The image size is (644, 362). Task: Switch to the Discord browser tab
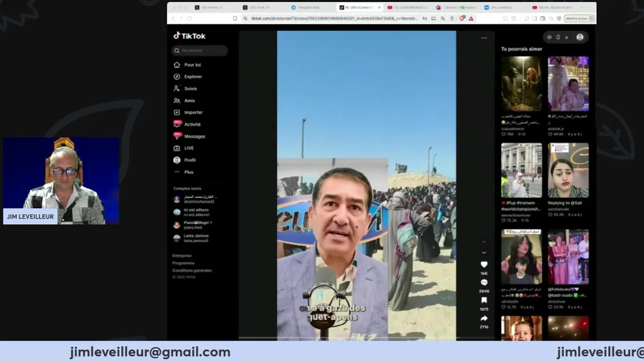click(x=456, y=8)
